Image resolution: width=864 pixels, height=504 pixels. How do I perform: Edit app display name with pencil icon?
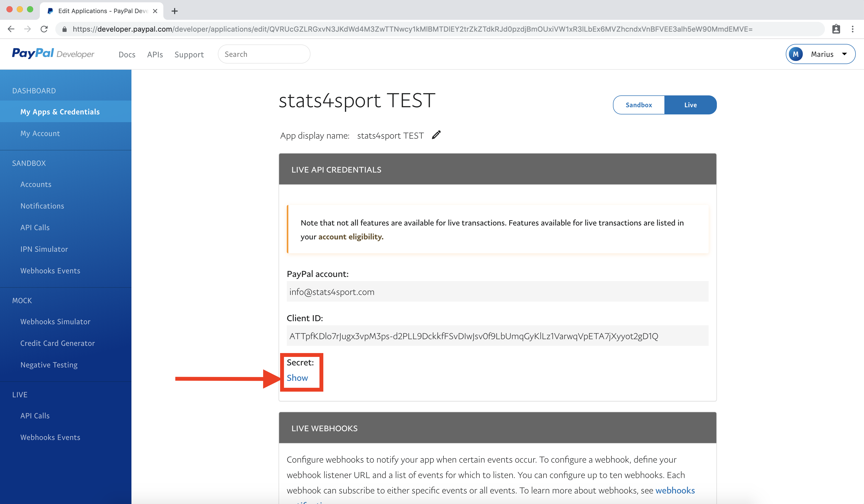[x=436, y=135]
